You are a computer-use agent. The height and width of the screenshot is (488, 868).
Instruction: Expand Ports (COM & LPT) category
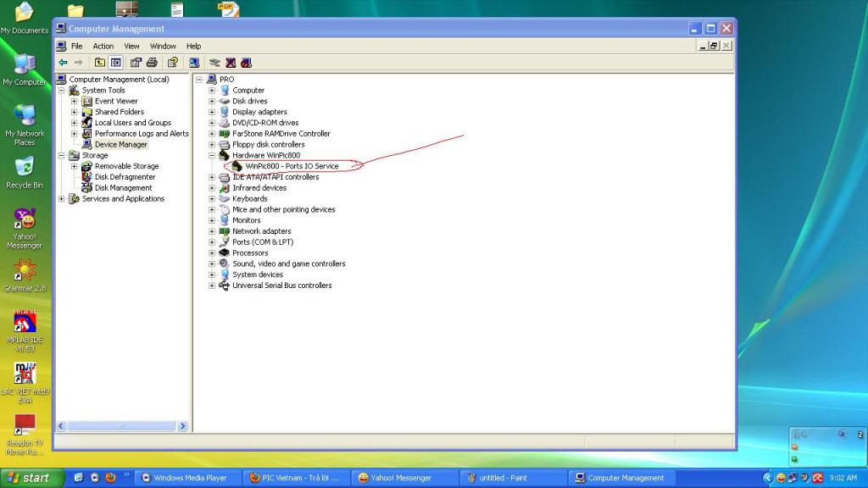(x=211, y=242)
